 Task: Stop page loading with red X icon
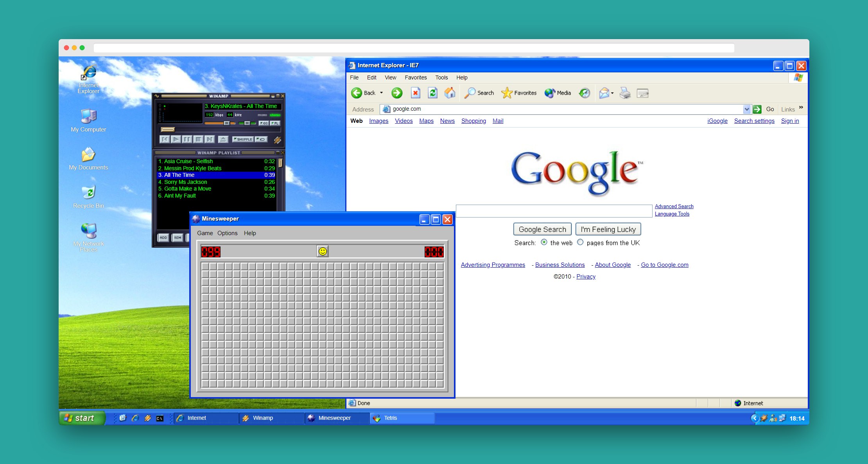click(415, 93)
